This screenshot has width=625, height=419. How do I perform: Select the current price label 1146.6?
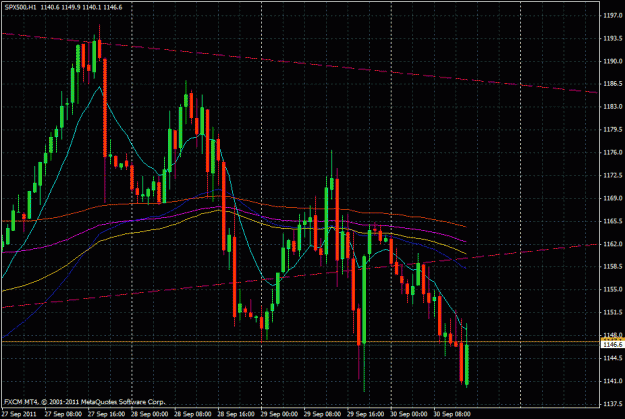coord(613,344)
